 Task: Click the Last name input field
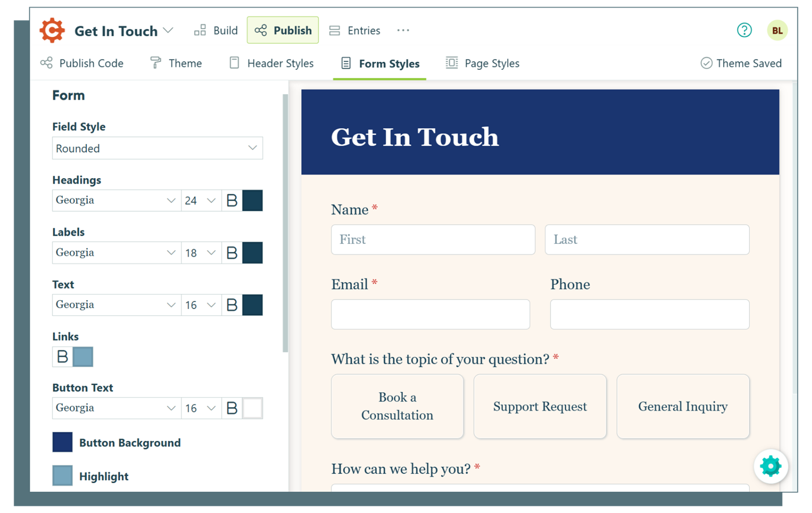point(647,239)
